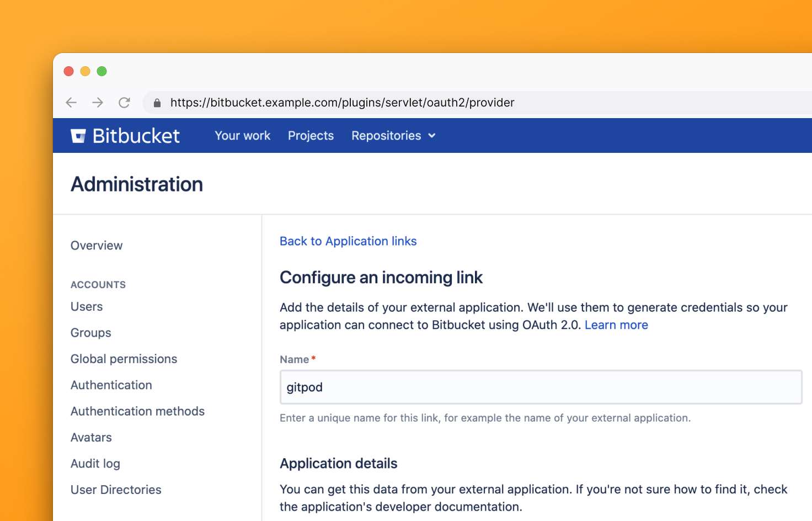
Task: Open Users in Accounts sidebar
Action: (x=87, y=307)
